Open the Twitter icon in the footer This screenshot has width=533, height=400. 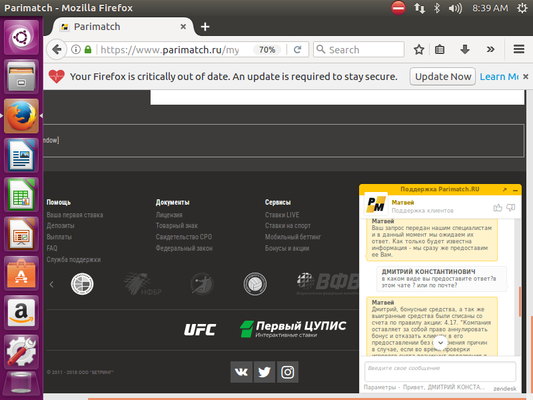coord(264,372)
